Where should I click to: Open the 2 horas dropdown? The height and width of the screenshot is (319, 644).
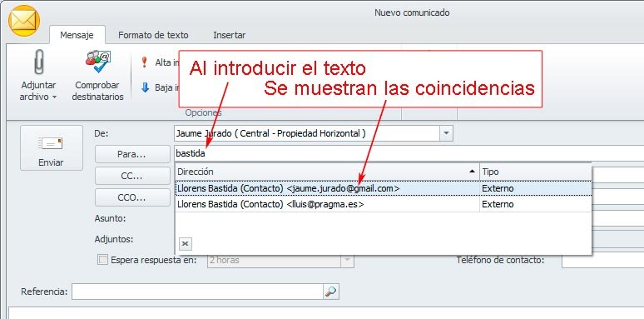(347, 260)
